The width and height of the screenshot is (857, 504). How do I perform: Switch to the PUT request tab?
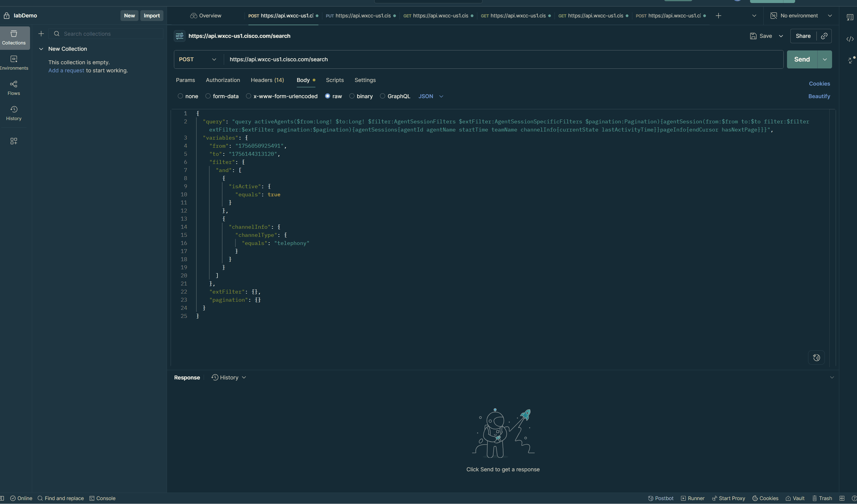(x=360, y=16)
